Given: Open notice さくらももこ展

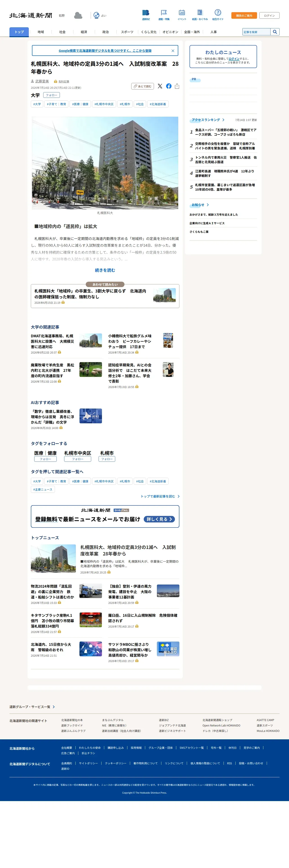Looking at the screenshot, I should pos(199,232).
